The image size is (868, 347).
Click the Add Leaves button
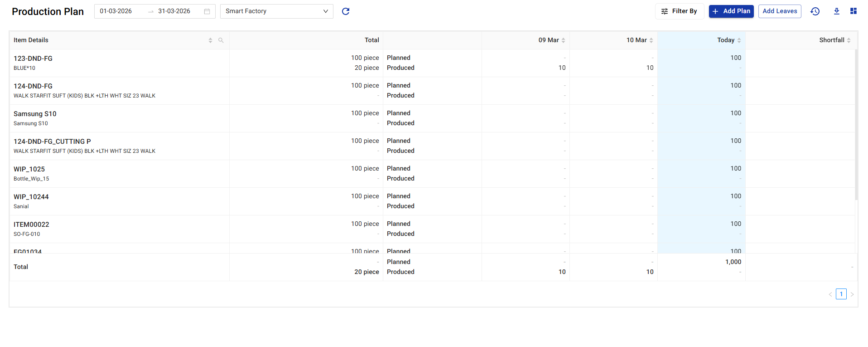(780, 11)
